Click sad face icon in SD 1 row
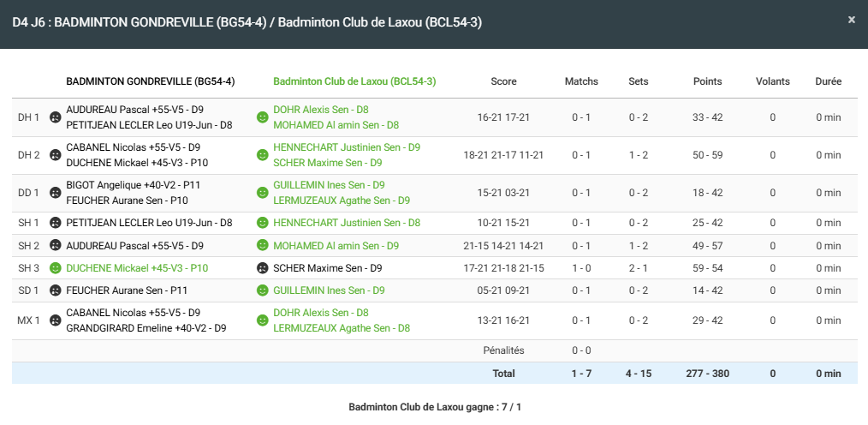 pyautogui.click(x=56, y=290)
